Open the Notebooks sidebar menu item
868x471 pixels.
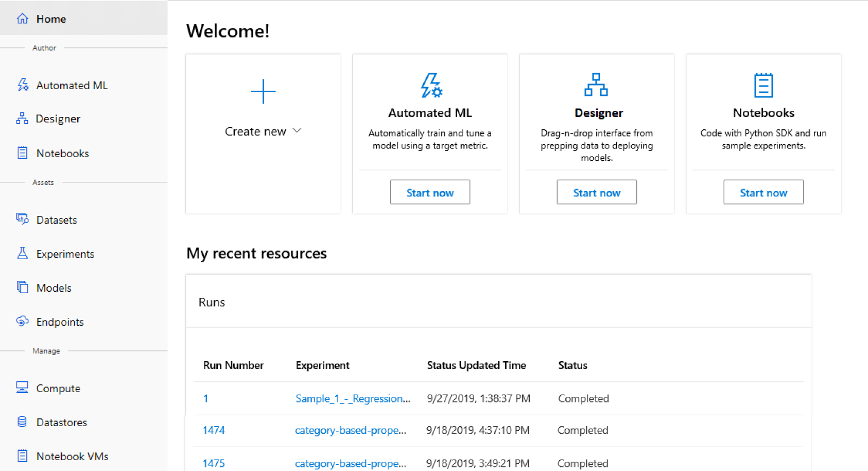pyautogui.click(x=62, y=154)
